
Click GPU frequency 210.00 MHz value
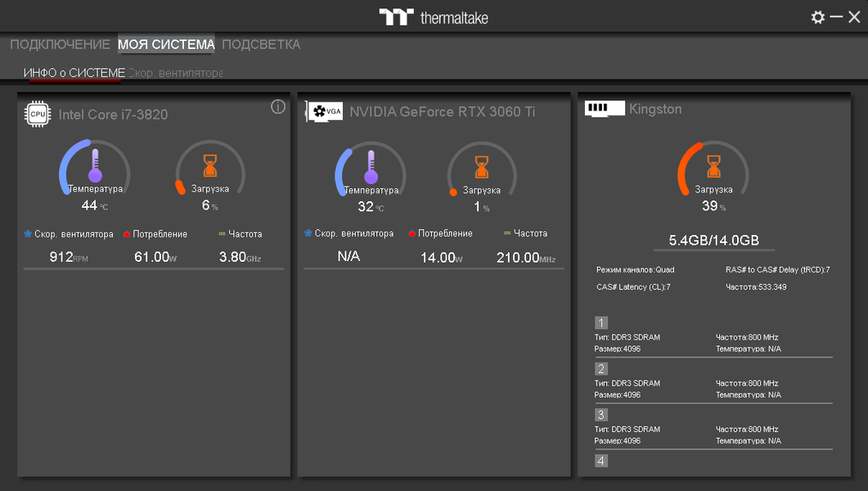click(x=526, y=258)
